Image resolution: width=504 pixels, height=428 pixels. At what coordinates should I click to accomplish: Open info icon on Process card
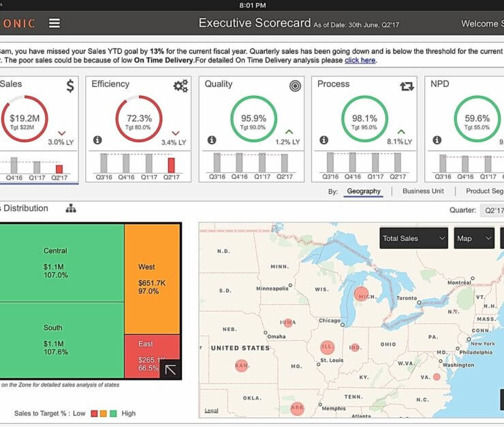[324, 140]
